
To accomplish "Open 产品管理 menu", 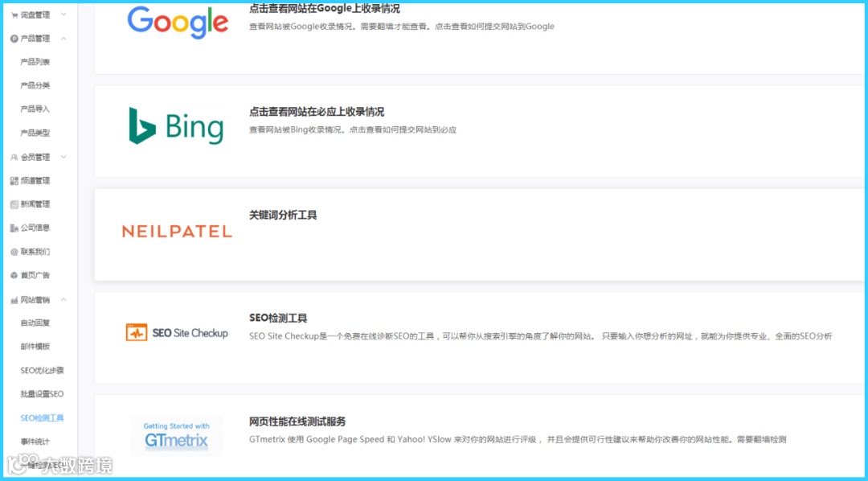I will click(x=35, y=39).
